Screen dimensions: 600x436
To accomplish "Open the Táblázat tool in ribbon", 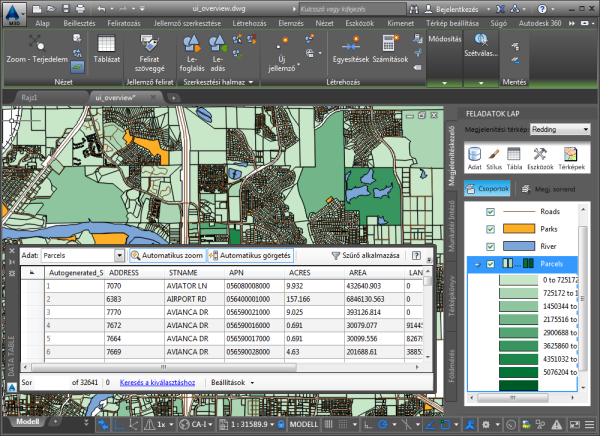I will (x=104, y=47).
